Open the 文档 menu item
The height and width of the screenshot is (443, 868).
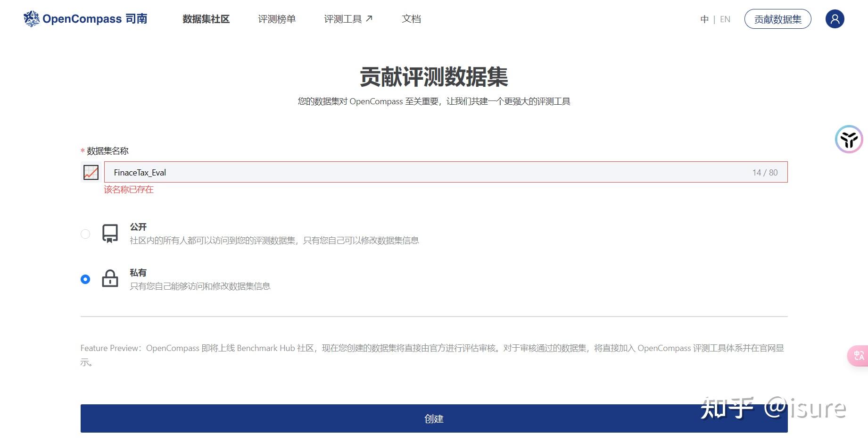411,19
